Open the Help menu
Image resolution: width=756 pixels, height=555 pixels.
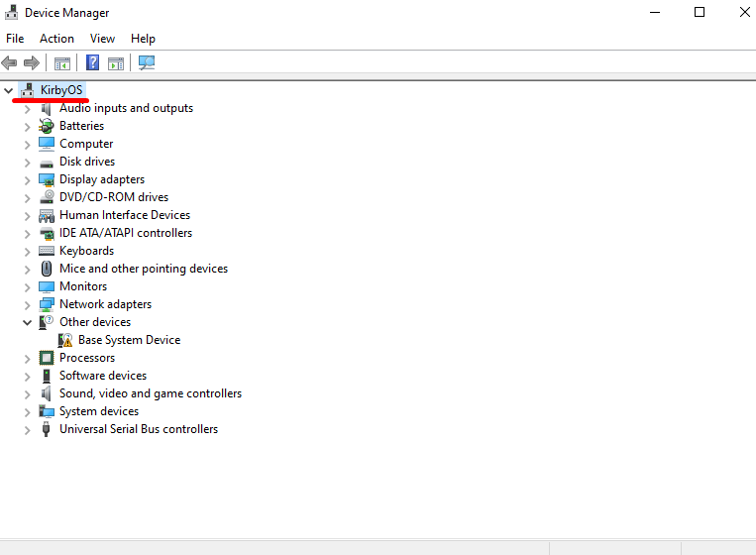point(143,39)
